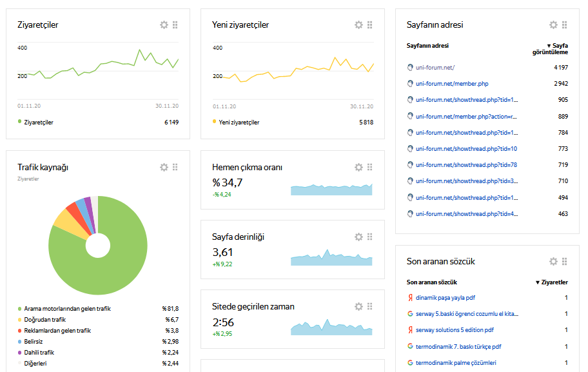Screen dimensions: 588x372
Task: Toggle the Yeni ziyaretçiler yellow legend item
Action: tap(239, 122)
